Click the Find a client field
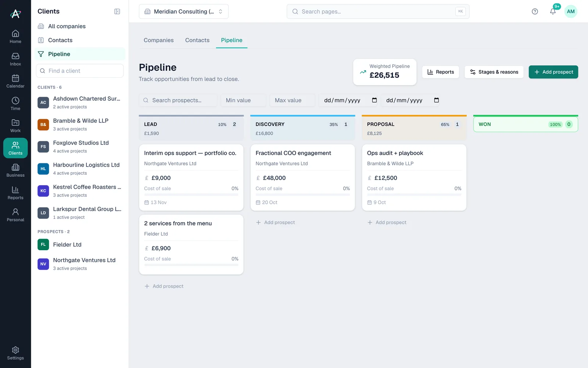The width and height of the screenshot is (588, 368). coord(80,71)
